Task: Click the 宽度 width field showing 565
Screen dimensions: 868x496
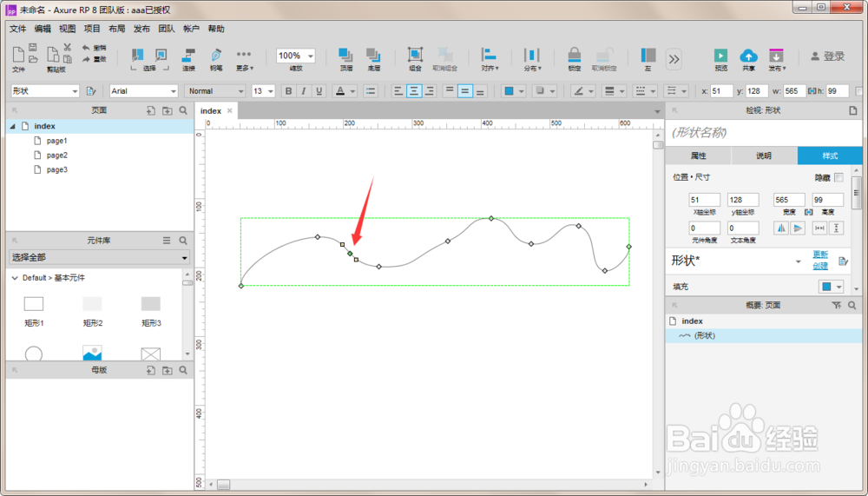Action: (x=789, y=200)
